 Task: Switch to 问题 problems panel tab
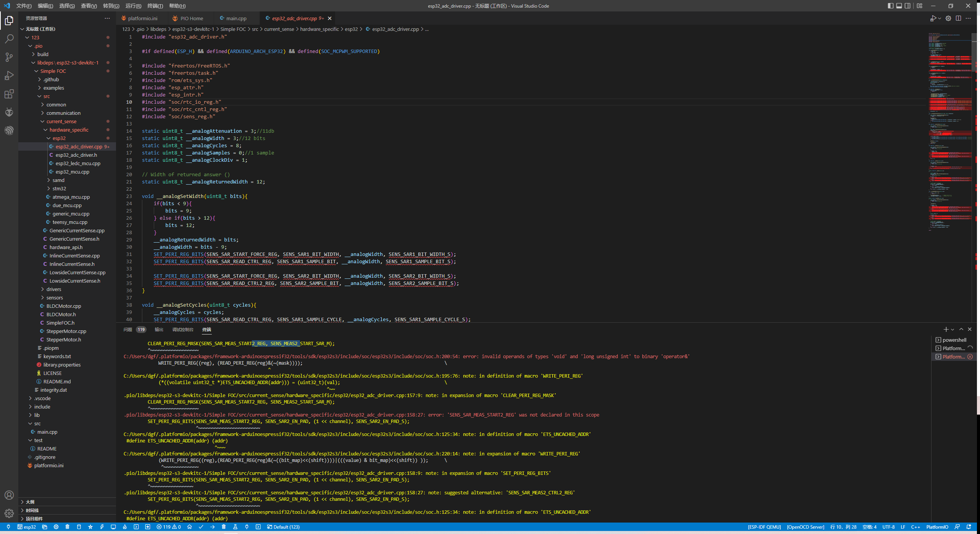pyautogui.click(x=128, y=330)
